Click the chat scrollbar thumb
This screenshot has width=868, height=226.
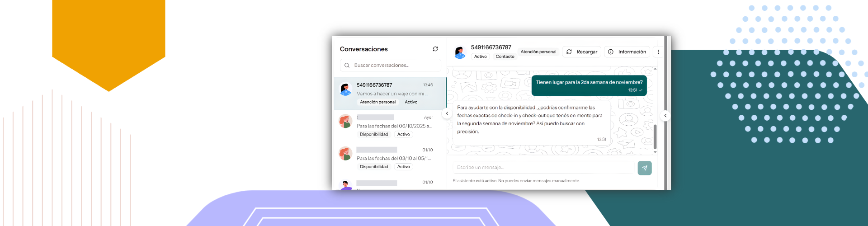655,137
